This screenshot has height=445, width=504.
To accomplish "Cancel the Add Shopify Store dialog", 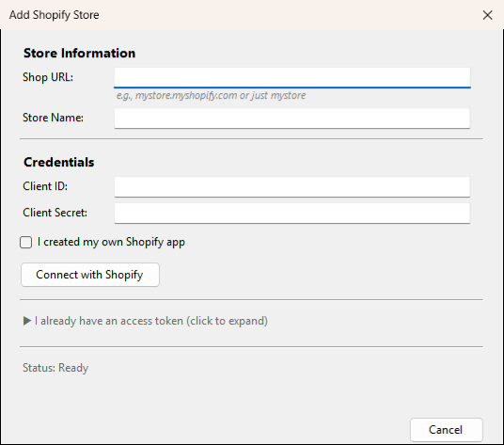I will click(x=446, y=430).
